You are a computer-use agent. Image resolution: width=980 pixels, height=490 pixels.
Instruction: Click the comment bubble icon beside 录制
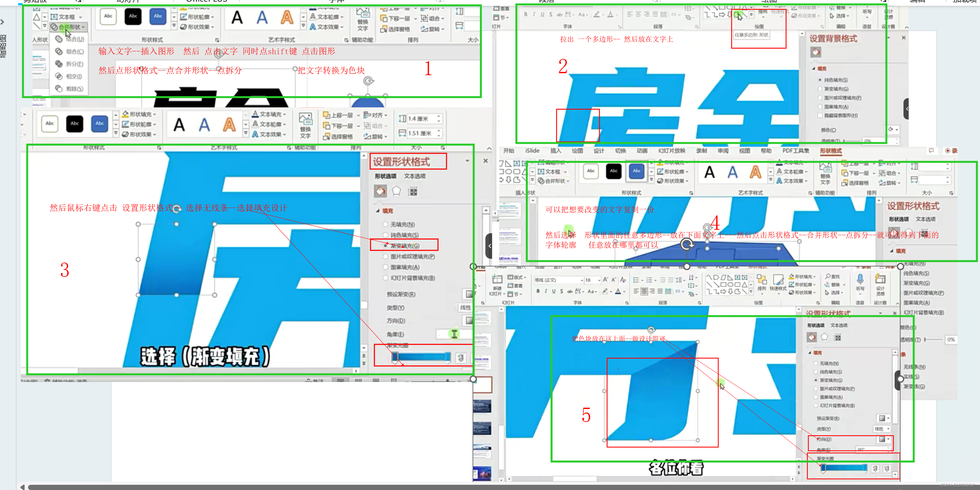pos(931,151)
